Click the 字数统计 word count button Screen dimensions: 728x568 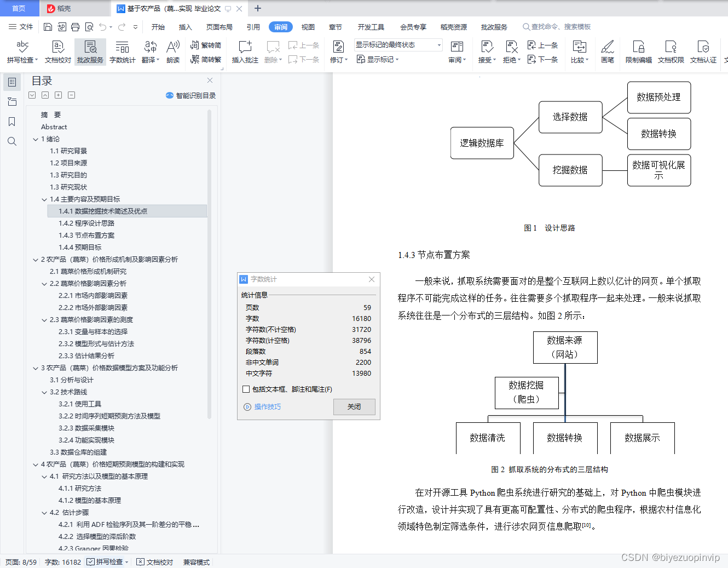click(x=123, y=52)
